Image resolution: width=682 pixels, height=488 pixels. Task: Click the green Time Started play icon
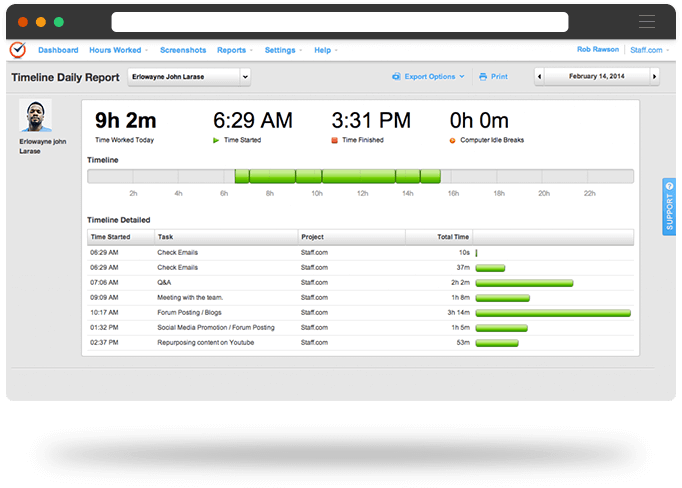pos(216,140)
